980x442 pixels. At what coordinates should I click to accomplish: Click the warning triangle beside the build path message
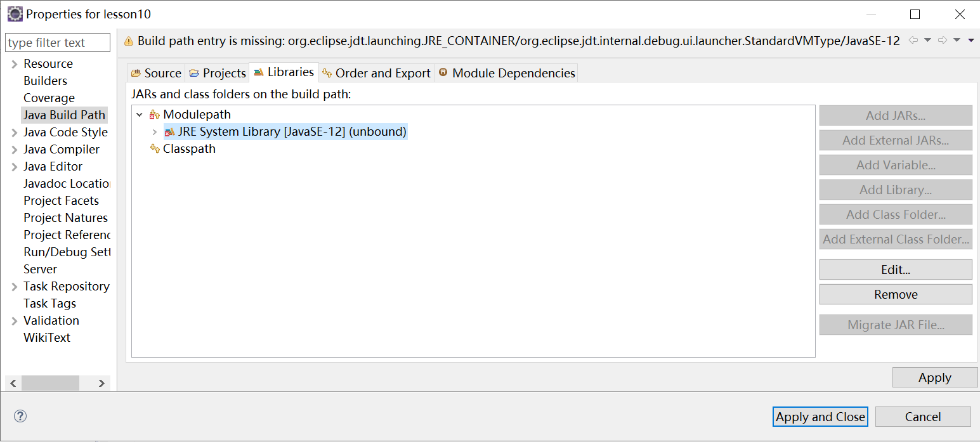(x=129, y=39)
